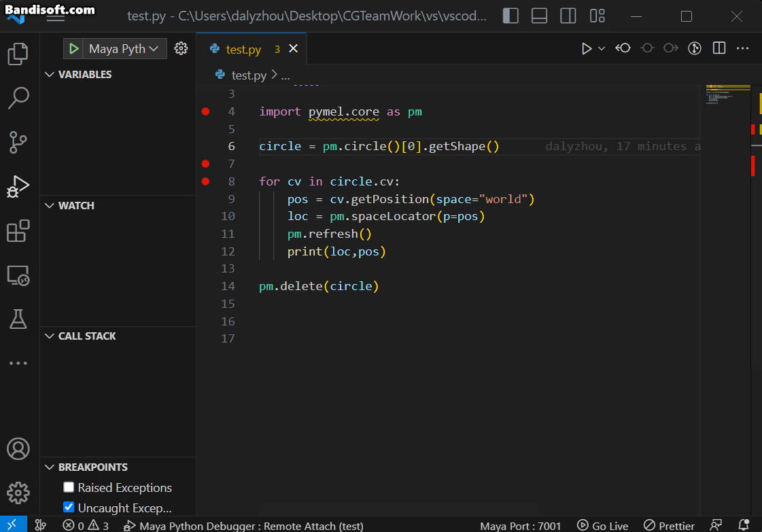Screen dimensions: 762x532
Task: Click the breadcrumb ellipsis symbol
Action: [285, 75]
